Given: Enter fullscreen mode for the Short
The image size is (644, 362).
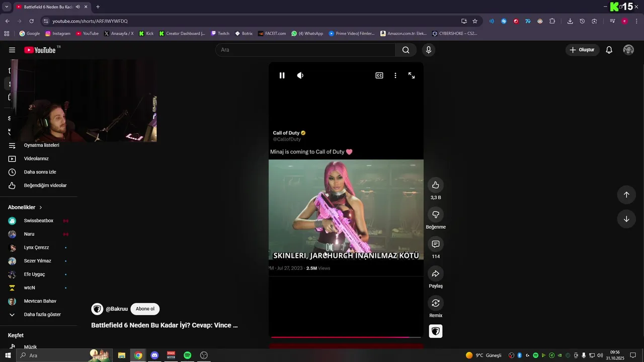Looking at the screenshot, I should tap(412, 75).
